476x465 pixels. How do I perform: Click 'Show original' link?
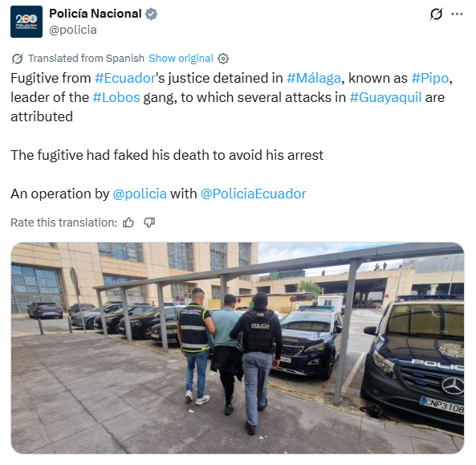pyautogui.click(x=181, y=59)
